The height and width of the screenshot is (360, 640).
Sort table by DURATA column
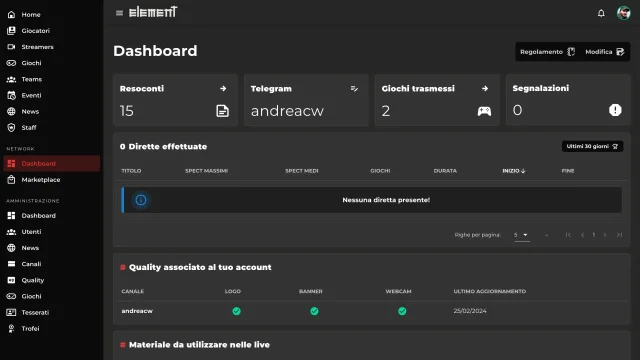point(445,171)
